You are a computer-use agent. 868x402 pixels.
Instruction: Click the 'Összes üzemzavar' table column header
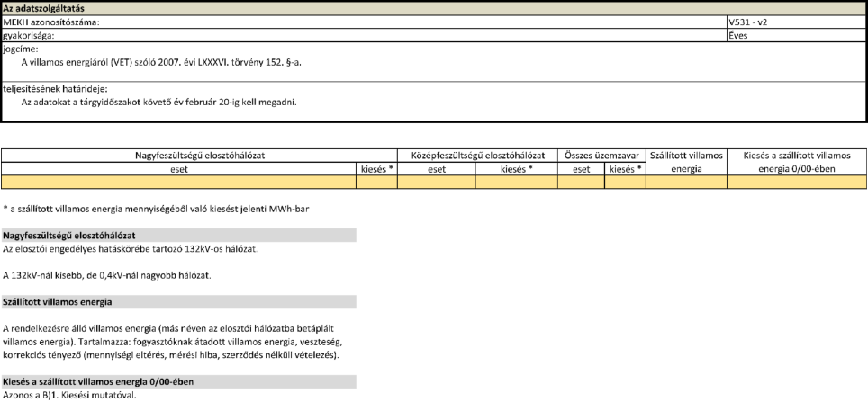tap(601, 156)
